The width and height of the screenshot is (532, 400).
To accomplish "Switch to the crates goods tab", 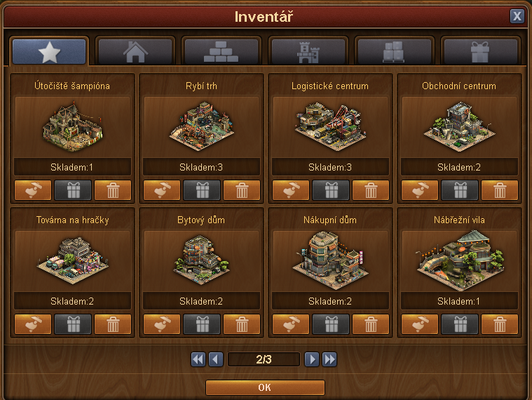I will pos(394,52).
